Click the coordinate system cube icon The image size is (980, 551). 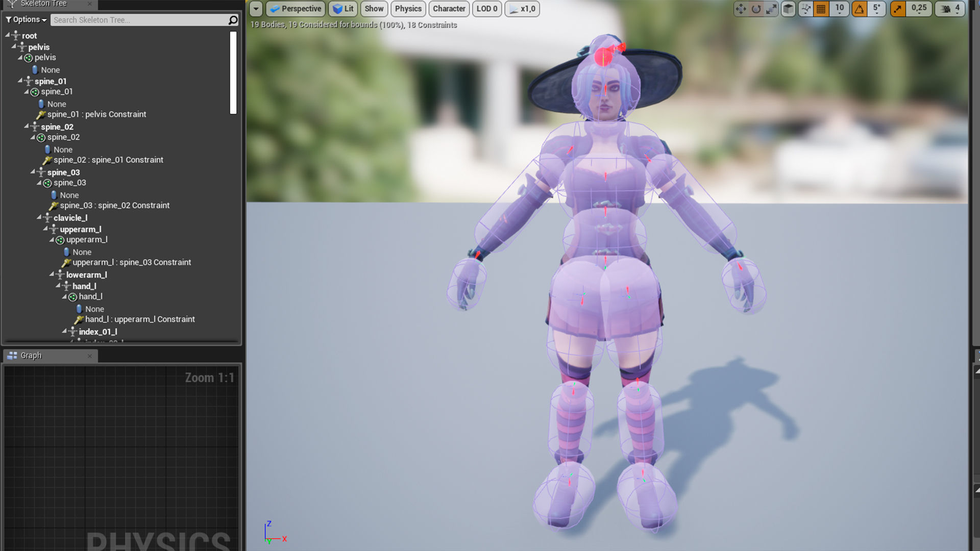(789, 9)
